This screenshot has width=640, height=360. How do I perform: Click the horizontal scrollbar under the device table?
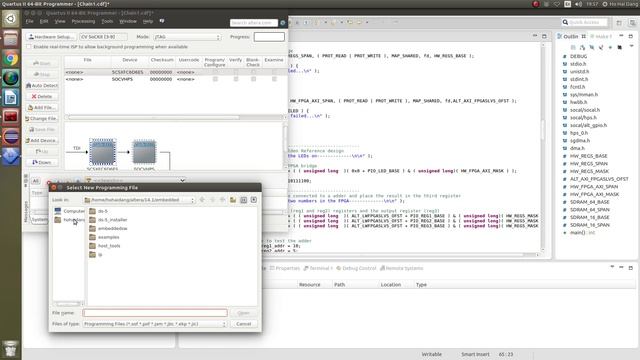pos(154,118)
